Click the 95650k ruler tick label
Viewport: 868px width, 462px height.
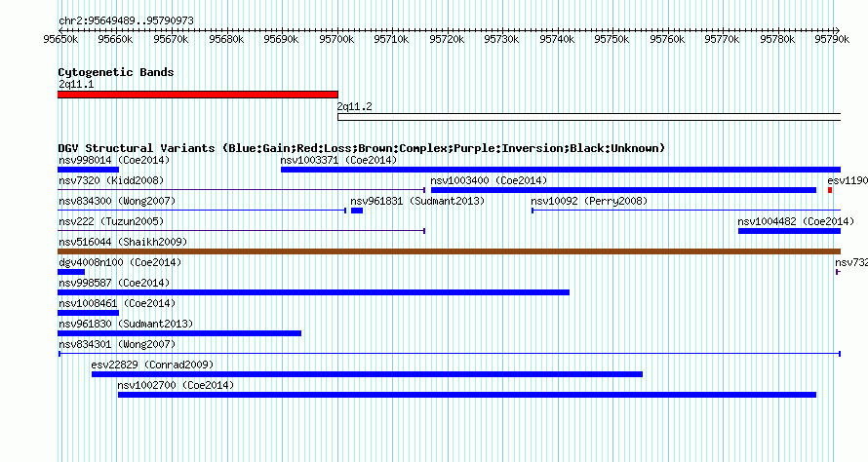pyautogui.click(x=60, y=39)
